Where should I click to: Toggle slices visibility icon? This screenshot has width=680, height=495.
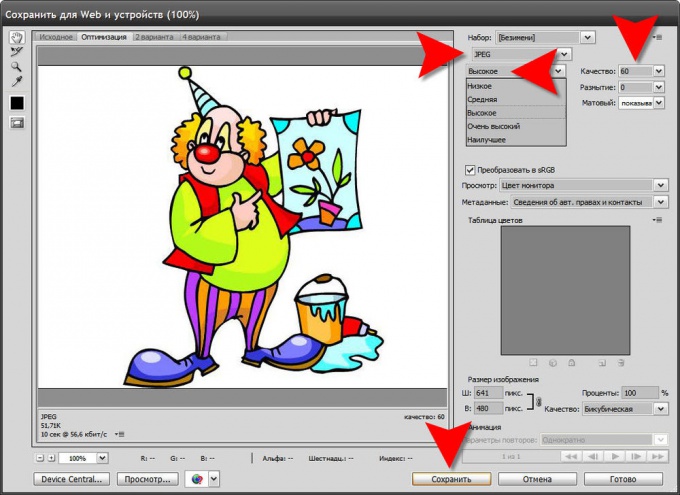[x=17, y=123]
